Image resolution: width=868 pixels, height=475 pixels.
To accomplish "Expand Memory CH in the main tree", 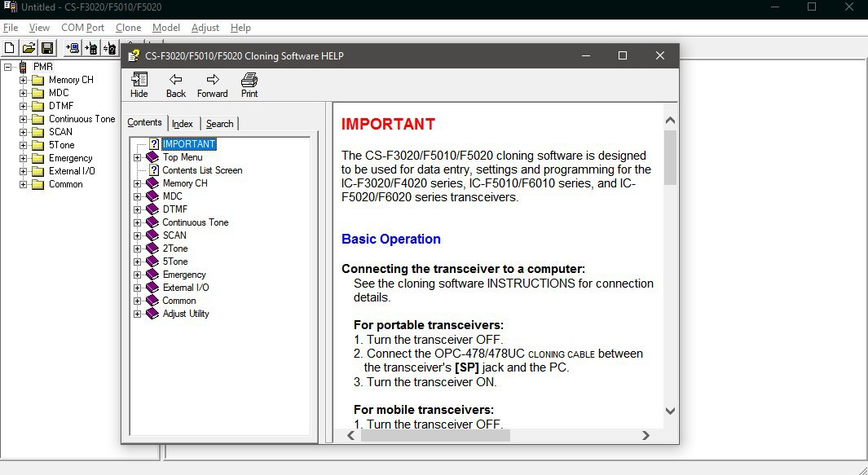I will [24, 80].
